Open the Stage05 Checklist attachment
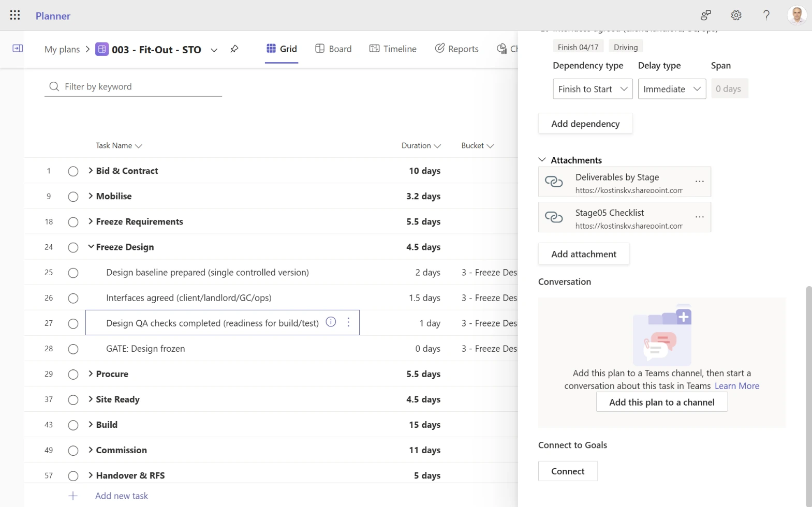This screenshot has width=812, height=507. pyautogui.click(x=625, y=217)
